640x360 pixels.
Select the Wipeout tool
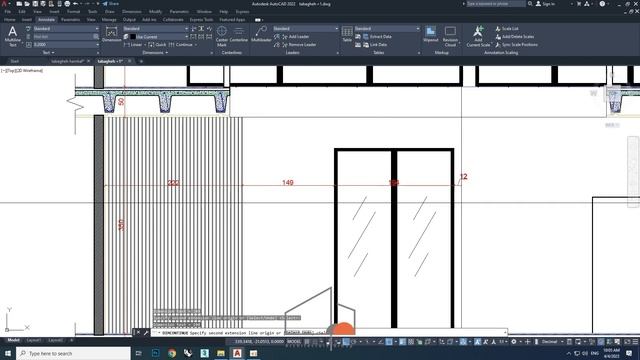(x=431, y=34)
